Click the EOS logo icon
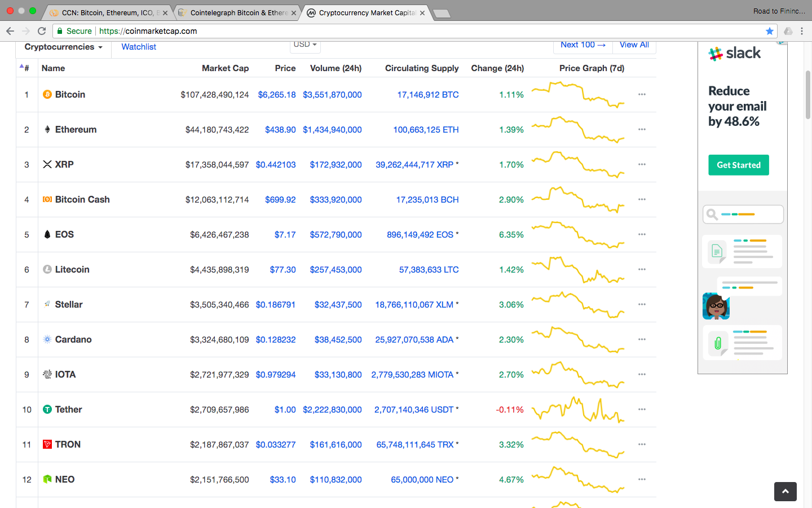The width and height of the screenshot is (812, 508). [x=47, y=234]
